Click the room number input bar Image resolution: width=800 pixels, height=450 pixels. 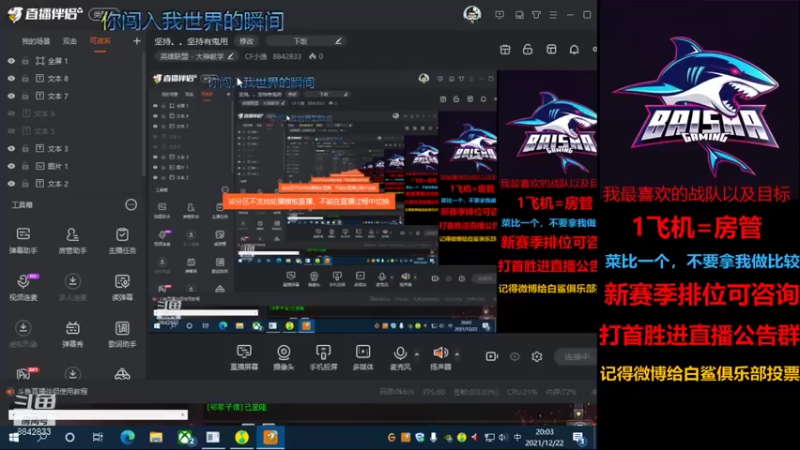(98, 415)
